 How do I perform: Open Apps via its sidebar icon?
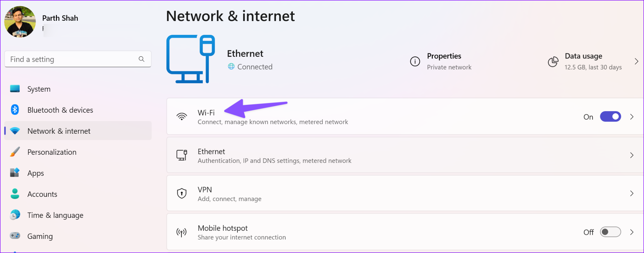(14, 173)
